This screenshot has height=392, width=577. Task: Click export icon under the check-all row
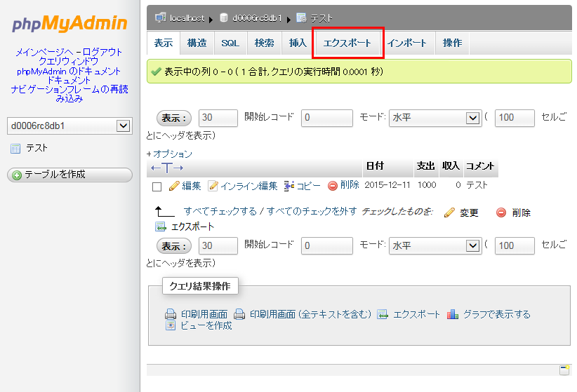(x=161, y=227)
